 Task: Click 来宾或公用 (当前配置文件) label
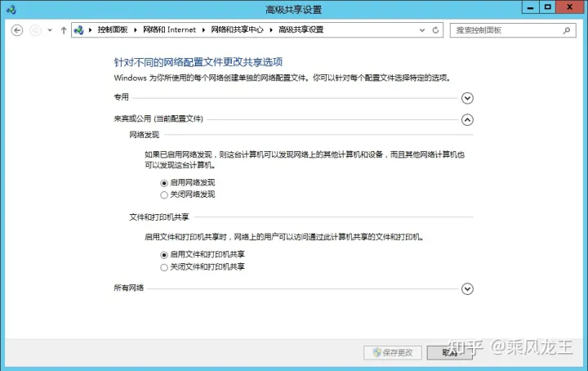click(x=158, y=119)
